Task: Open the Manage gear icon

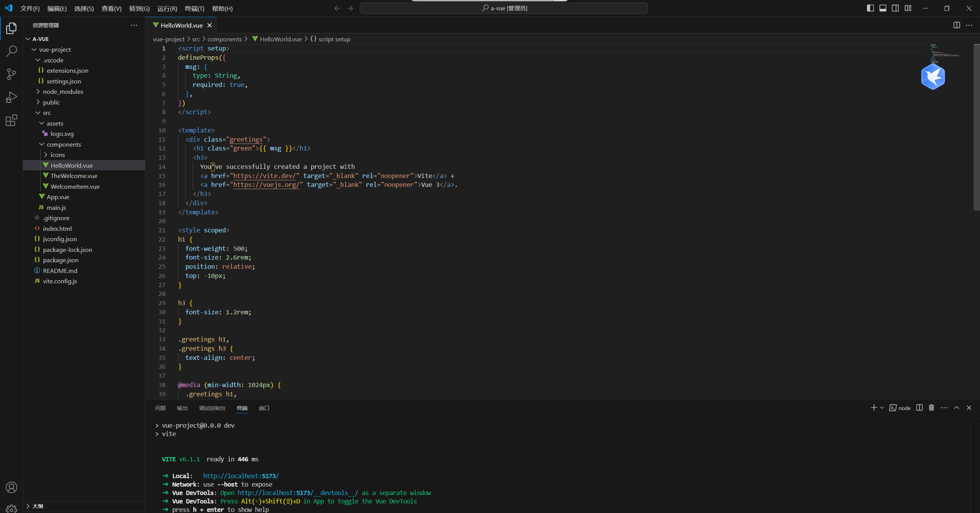Action: tap(11, 508)
